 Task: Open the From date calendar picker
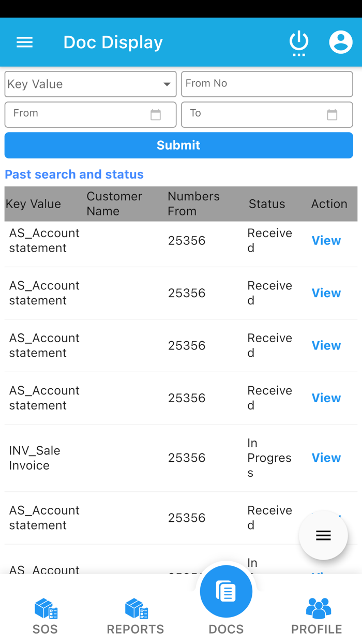click(x=156, y=115)
